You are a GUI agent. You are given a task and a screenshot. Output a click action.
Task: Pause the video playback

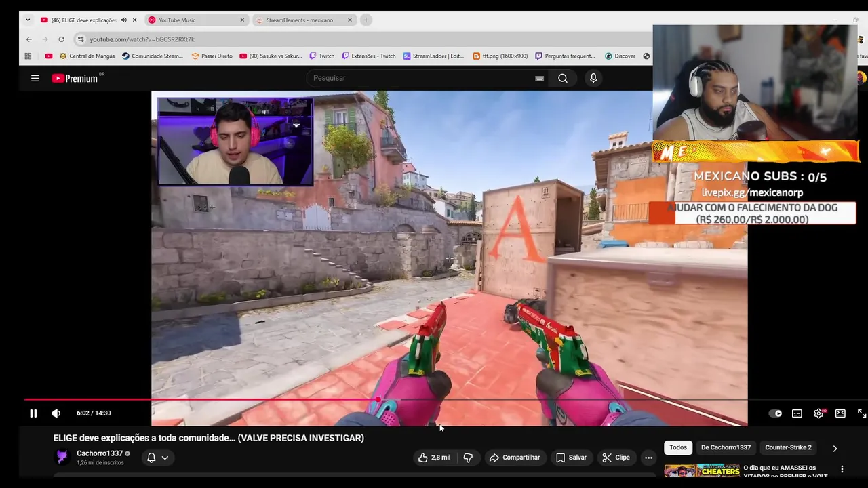point(33,413)
